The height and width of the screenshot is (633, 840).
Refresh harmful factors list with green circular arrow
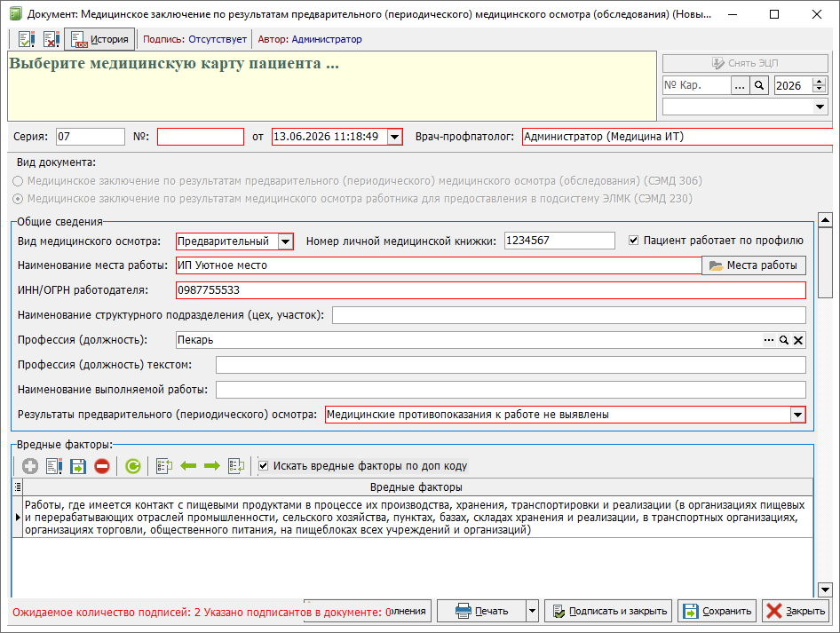point(133,466)
